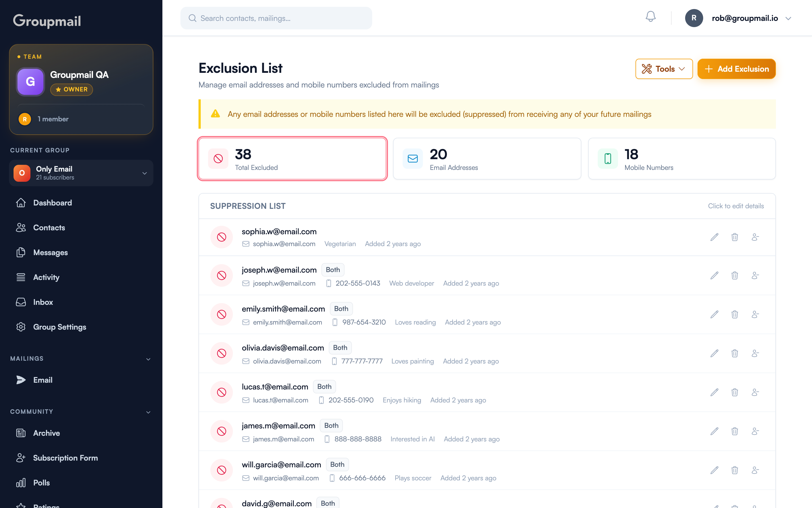
Task: Click the Vegetarian note text
Action: pos(340,244)
